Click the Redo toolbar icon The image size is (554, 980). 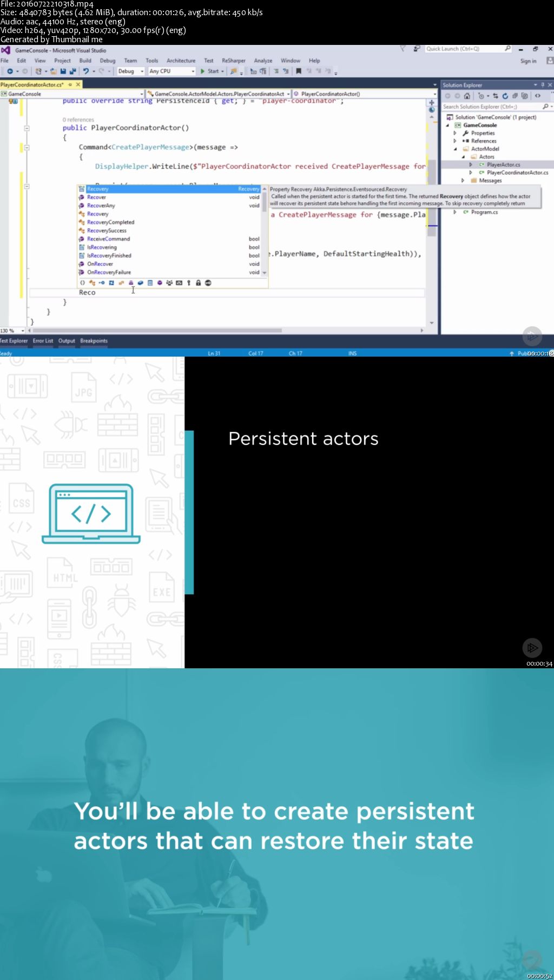coord(101,71)
